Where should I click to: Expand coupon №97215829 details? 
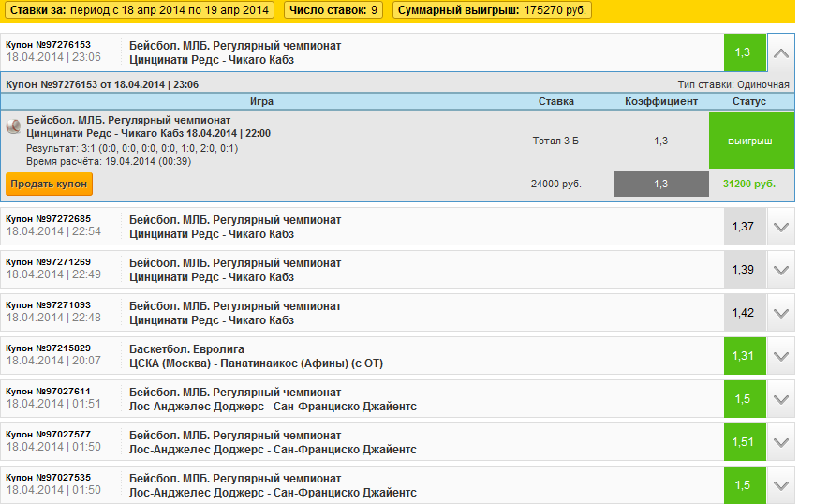[x=781, y=356]
